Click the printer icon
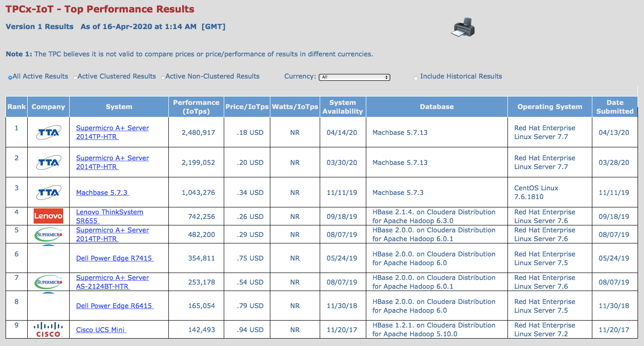 (462, 28)
